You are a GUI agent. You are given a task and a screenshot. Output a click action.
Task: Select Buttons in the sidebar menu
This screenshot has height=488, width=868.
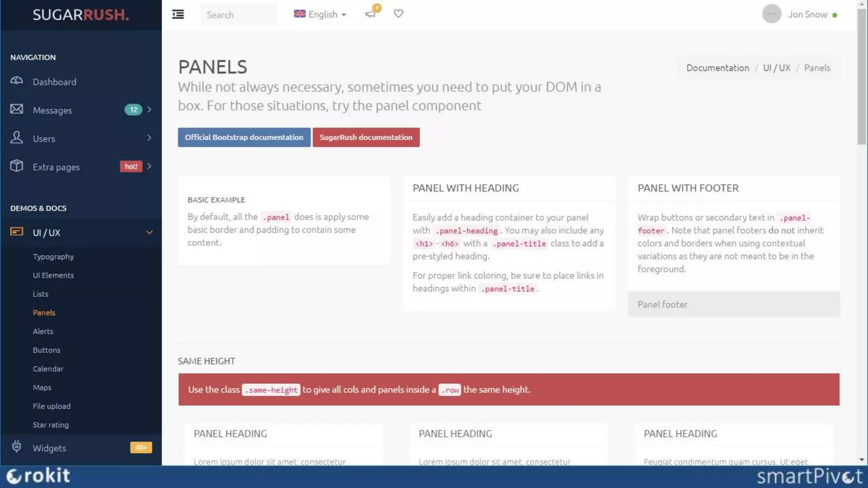(x=47, y=350)
